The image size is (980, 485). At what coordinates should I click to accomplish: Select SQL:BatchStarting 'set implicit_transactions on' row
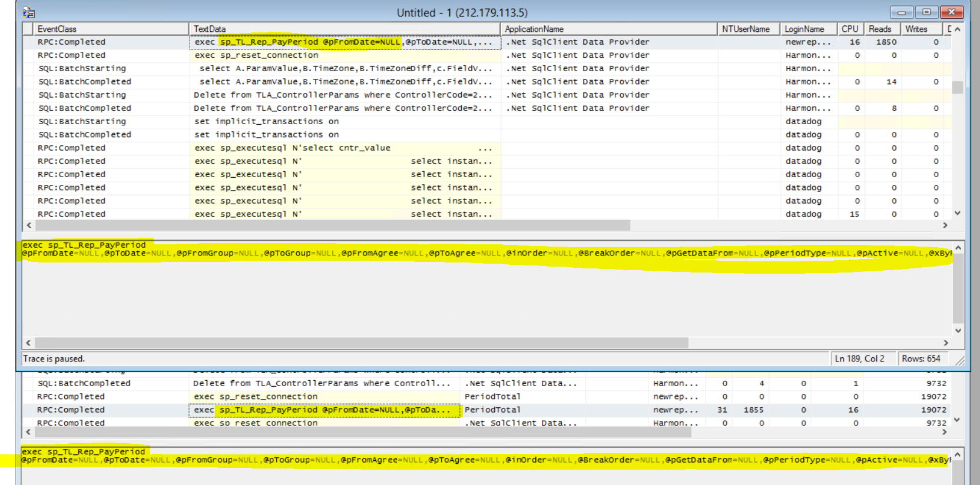(486, 122)
